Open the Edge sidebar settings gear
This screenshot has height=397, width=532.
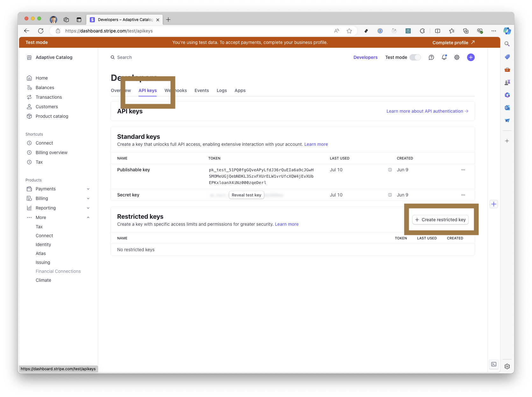coord(507,366)
